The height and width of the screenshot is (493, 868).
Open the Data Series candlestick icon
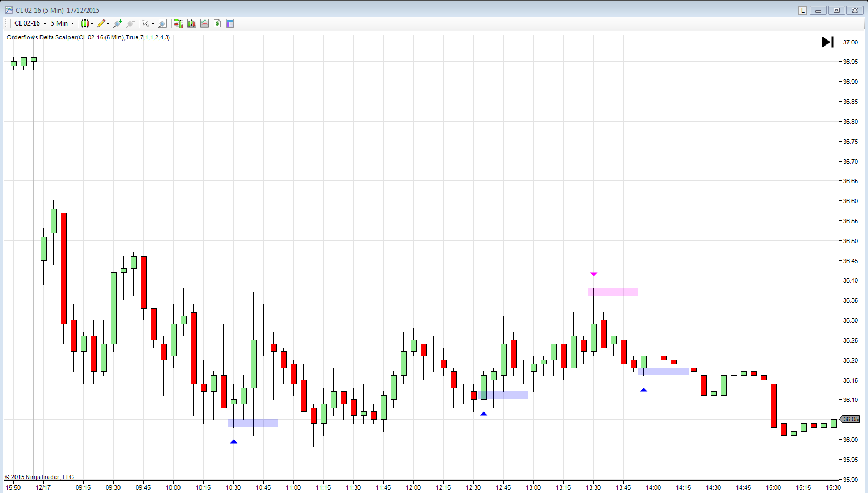pos(192,23)
